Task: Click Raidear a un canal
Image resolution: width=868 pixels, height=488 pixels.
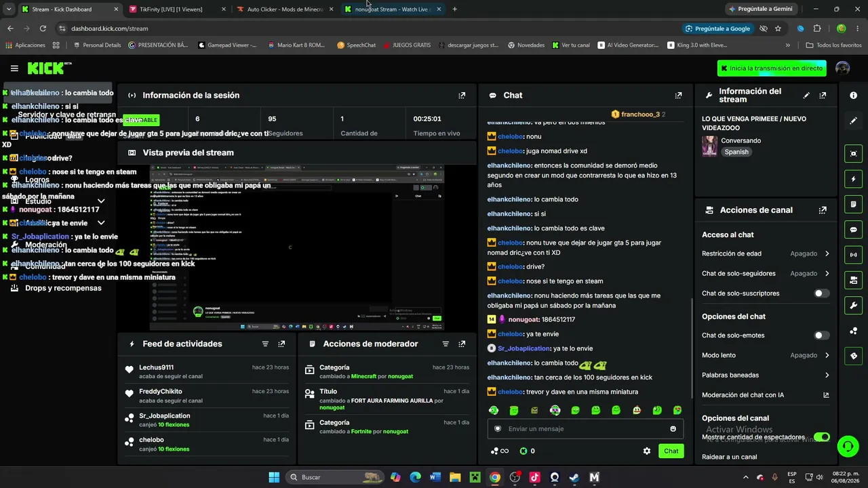Action: [x=729, y=457]
